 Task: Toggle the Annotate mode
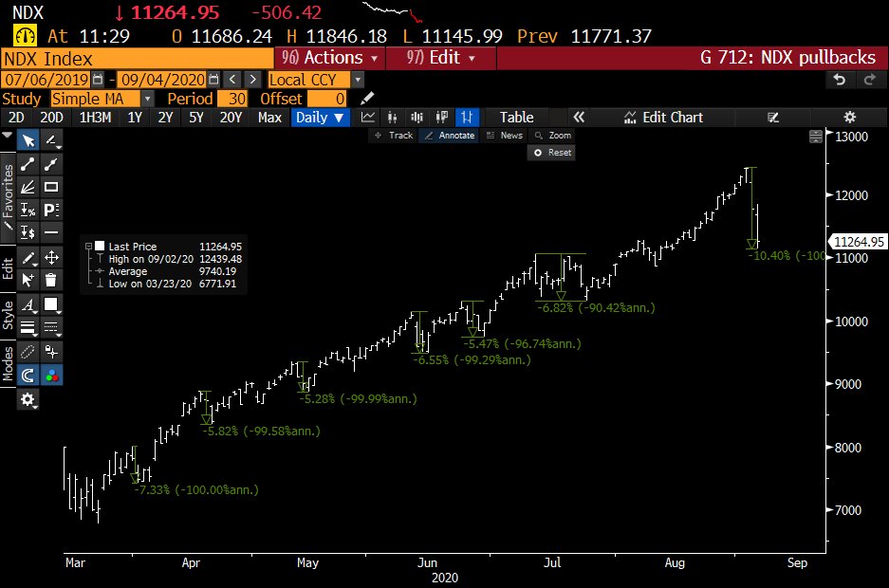pos(450,136)
